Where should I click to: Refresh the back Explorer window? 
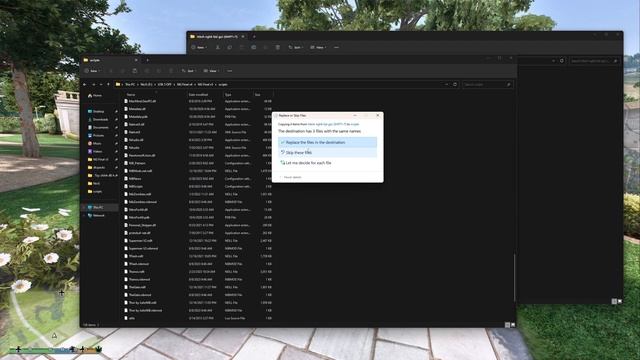point(562,61)
